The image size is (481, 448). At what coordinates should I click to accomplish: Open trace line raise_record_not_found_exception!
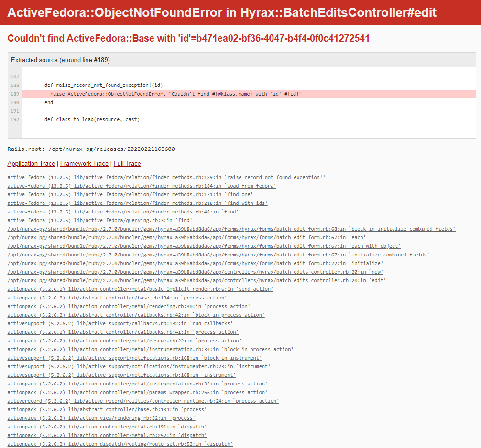tap(166, 177)
